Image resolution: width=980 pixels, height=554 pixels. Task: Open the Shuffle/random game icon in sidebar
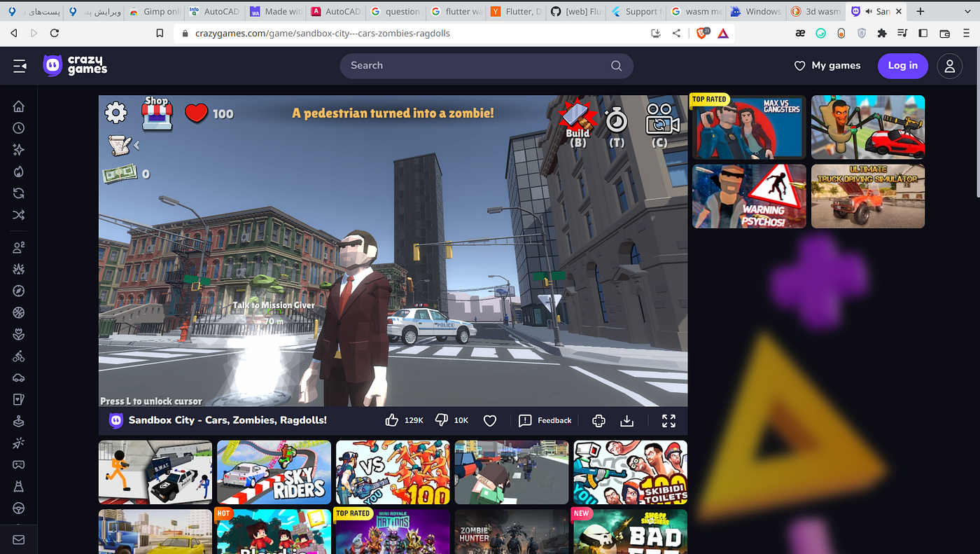click(18, 215)
